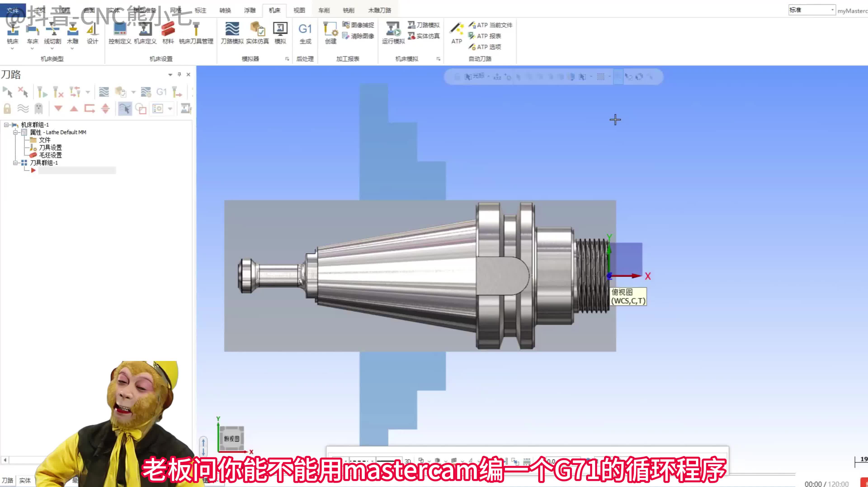Image resolution: width=868 pixels, height=487 pixels.
Task: Toggle the lock icon in toolpath panel
Action: pos(7,108)
